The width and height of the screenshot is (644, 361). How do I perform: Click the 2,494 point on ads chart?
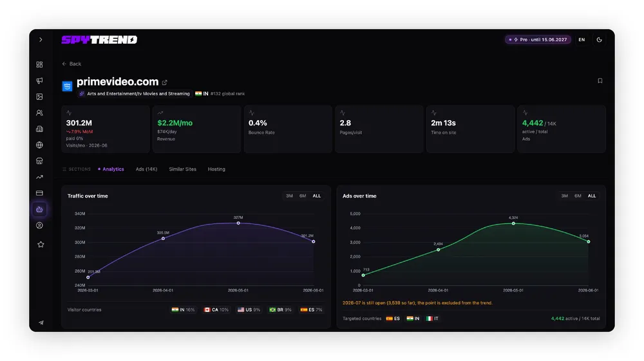click(438, 250)
